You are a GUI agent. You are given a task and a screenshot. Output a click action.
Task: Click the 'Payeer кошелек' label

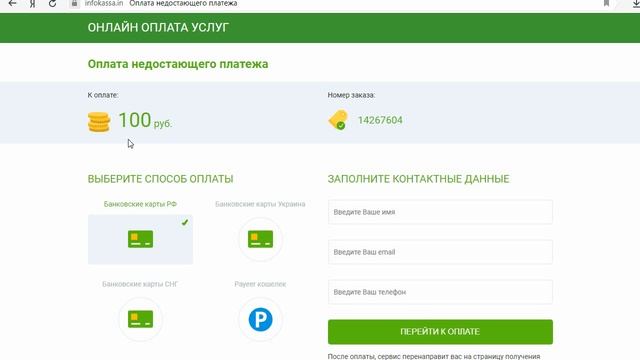tap(260, 284)
